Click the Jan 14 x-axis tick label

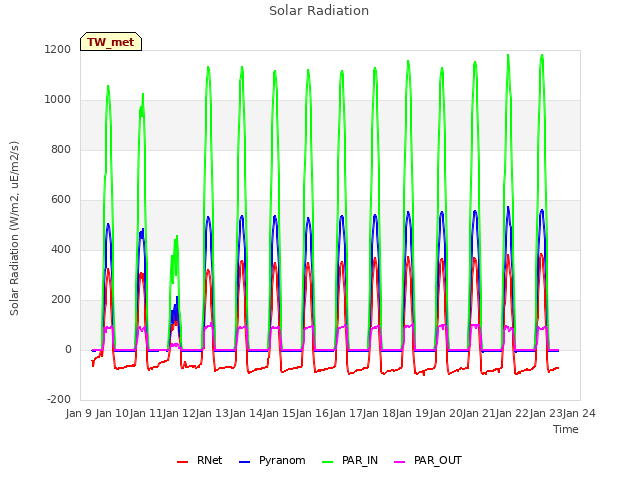246,413
